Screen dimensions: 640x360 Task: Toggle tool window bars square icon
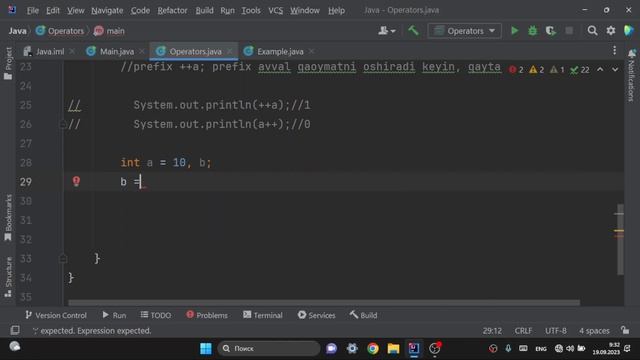[15, 330]
